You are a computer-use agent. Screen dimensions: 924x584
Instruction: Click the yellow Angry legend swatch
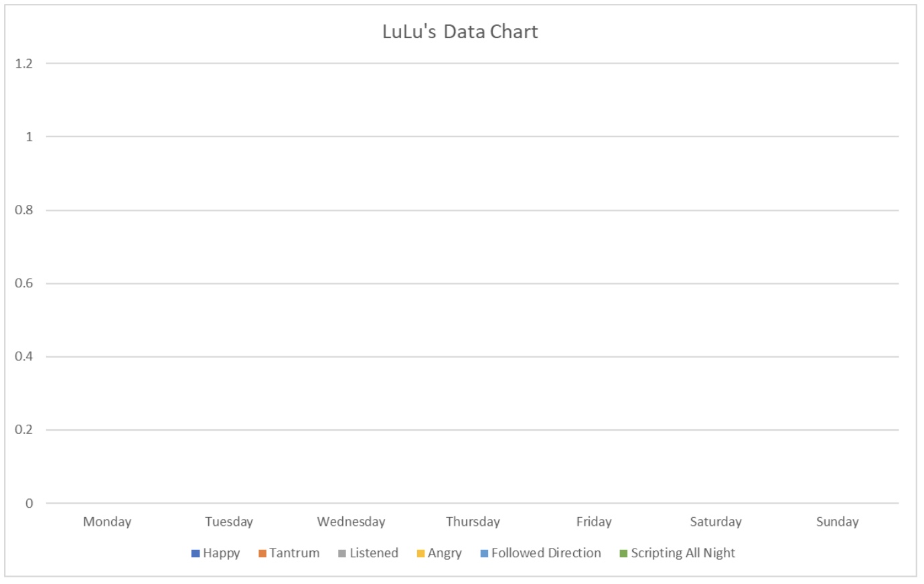point(420,553)
